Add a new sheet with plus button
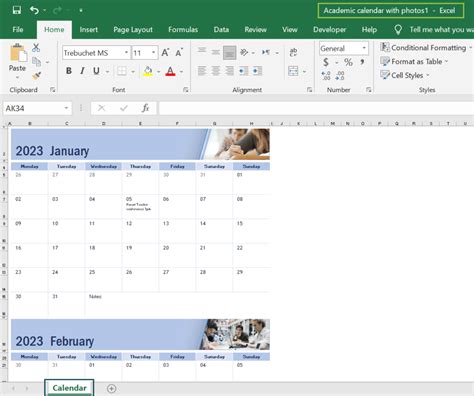The width and height of the screenshot is (474, 396). click(x=112, y=388)
